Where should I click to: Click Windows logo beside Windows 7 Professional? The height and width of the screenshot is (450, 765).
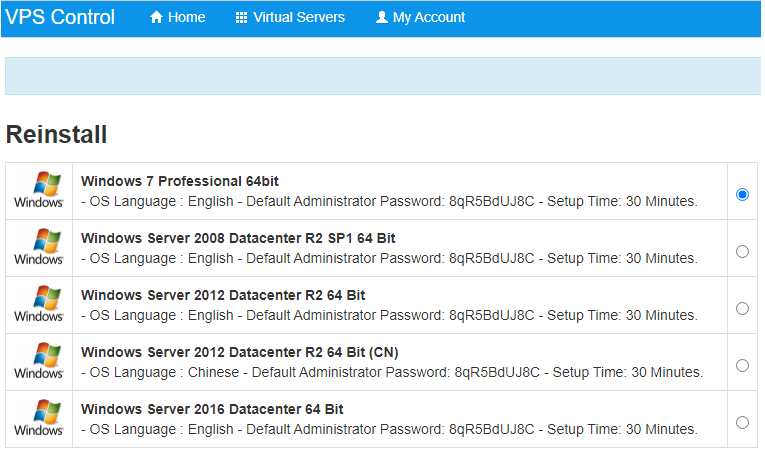39,191
